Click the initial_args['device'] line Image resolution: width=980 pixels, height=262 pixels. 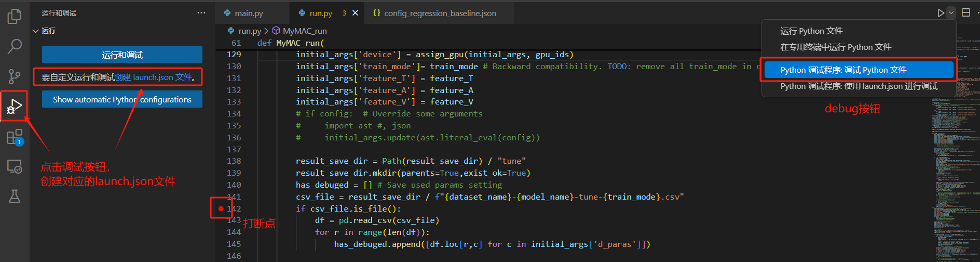pyautogui.click(x=434, y=55)
